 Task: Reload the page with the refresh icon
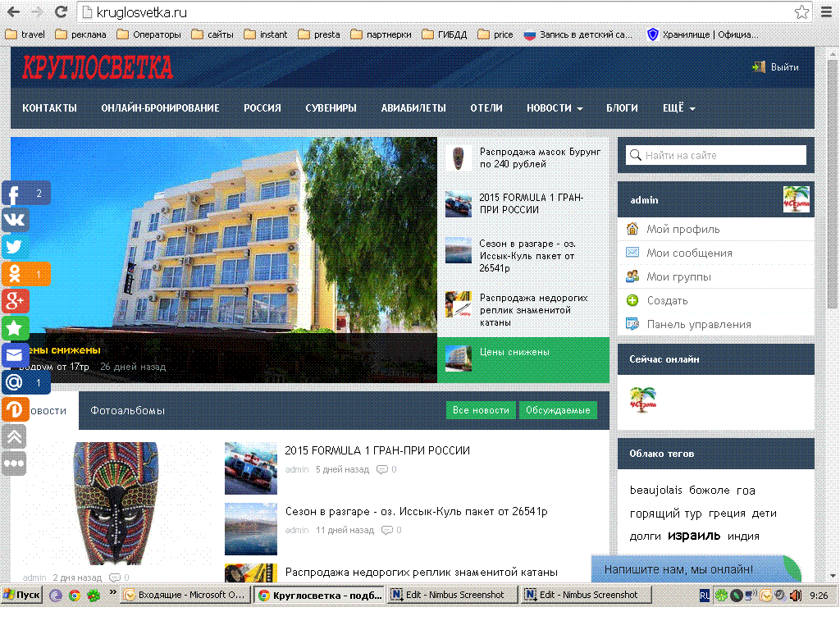pyautogui.click(x=61, y=11)
